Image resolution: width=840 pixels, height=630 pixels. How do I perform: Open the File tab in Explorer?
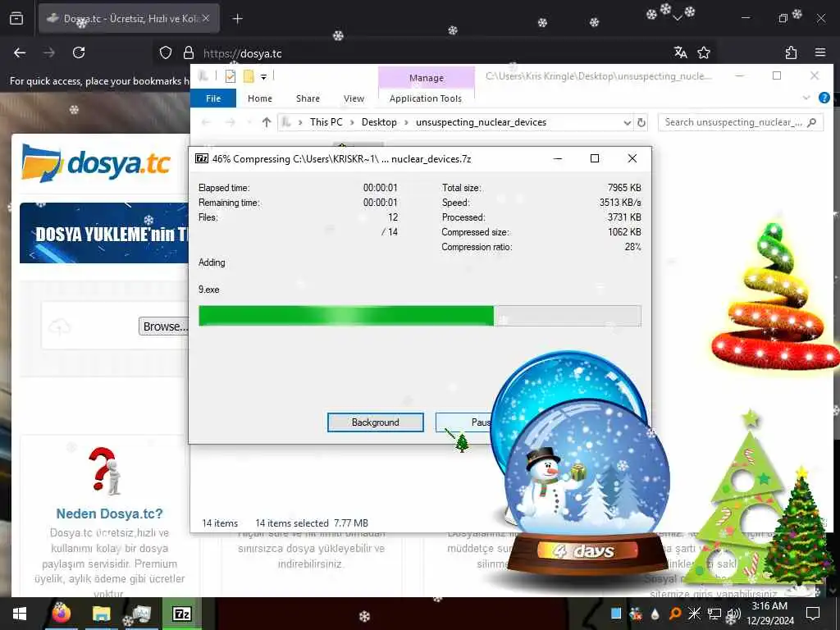point(213,98)
